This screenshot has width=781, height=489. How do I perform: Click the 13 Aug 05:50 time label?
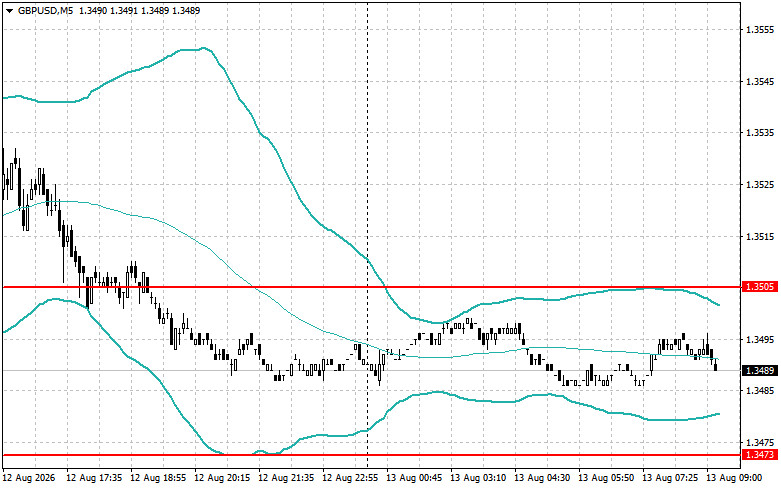click(x=606, y=478)
